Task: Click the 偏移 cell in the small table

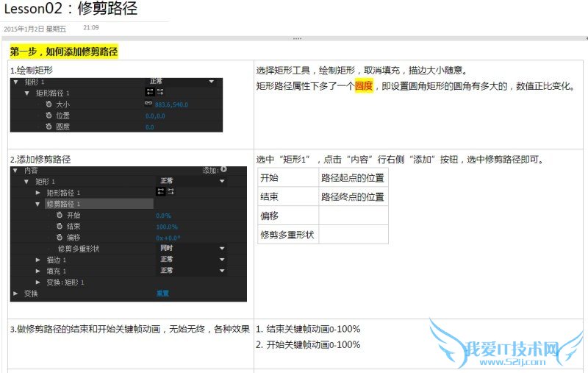Action: 288,216
